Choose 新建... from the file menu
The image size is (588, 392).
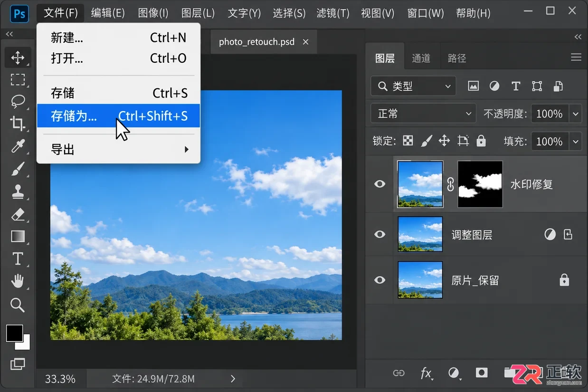point(118,38)
